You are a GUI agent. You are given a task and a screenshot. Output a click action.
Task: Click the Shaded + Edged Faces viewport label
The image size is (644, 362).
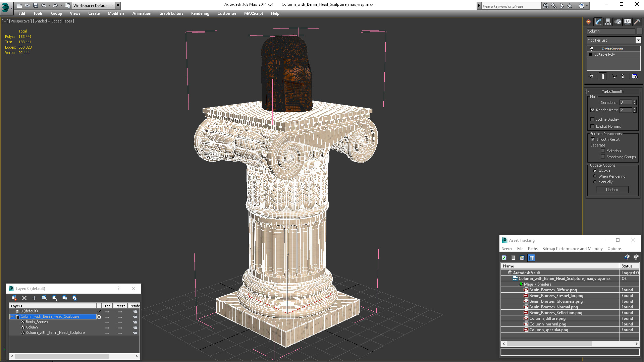coord(53,21)
